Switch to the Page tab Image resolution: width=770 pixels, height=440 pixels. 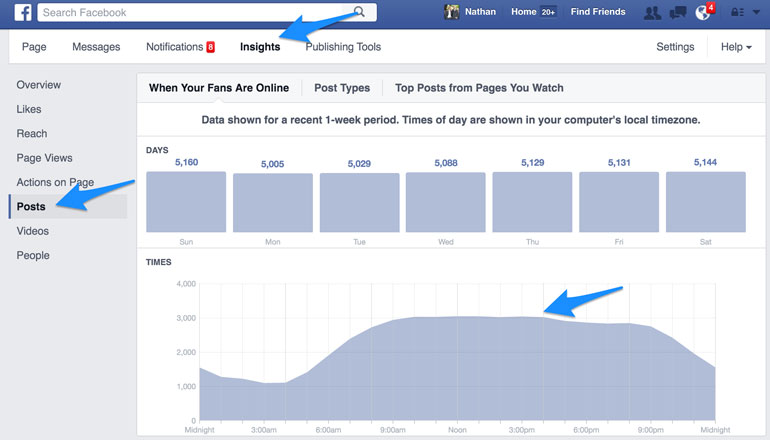coord(34,47)
